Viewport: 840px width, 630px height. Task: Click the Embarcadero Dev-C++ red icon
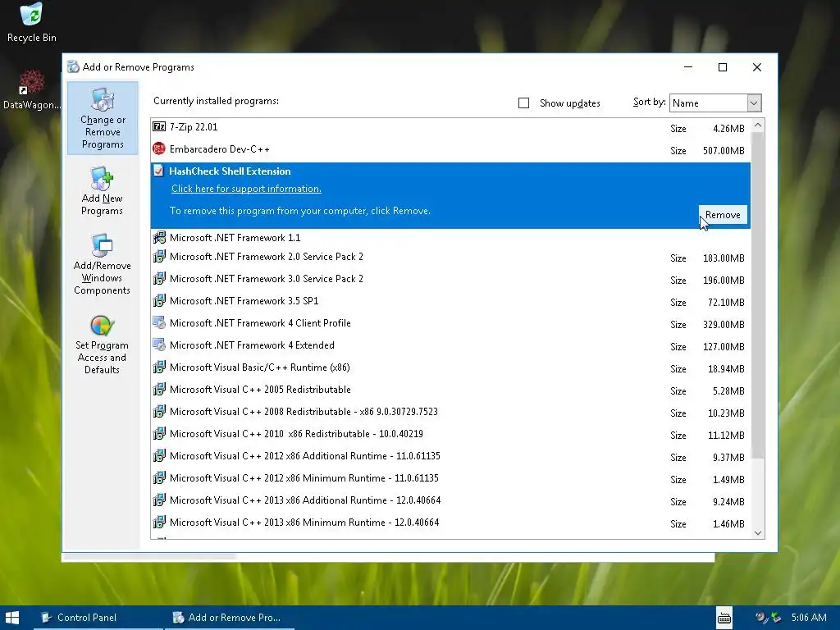coord(159,149)
